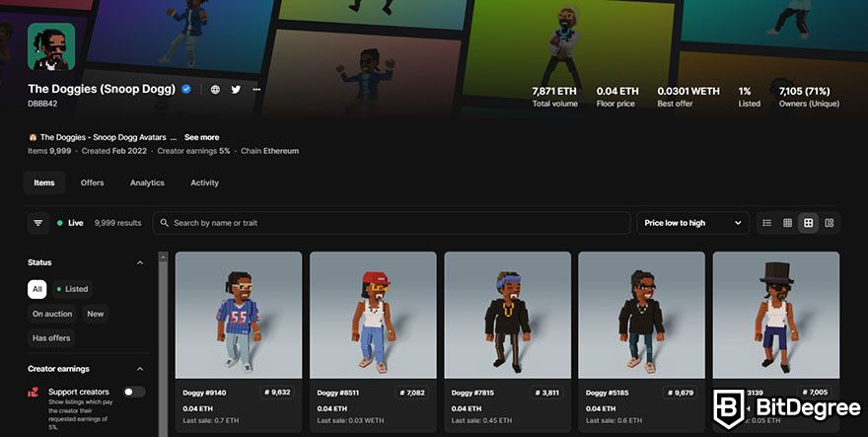
Task: Open the Analytics tab
Action: coord(147,182)
